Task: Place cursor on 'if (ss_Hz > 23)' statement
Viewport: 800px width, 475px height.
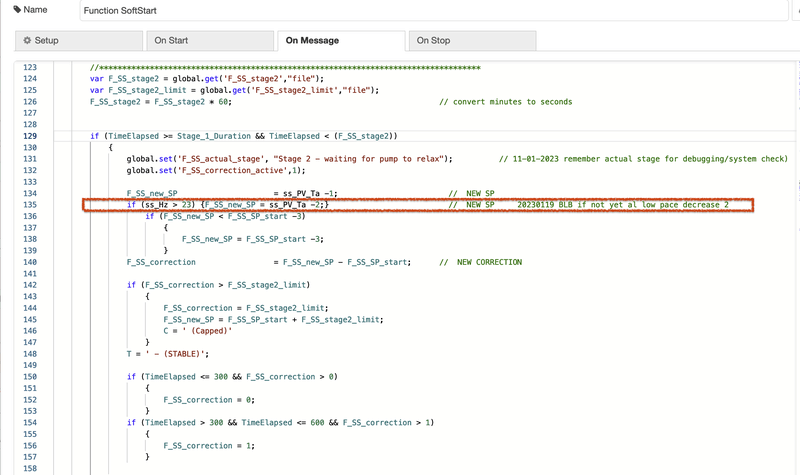Action: (x=161, y=205)
